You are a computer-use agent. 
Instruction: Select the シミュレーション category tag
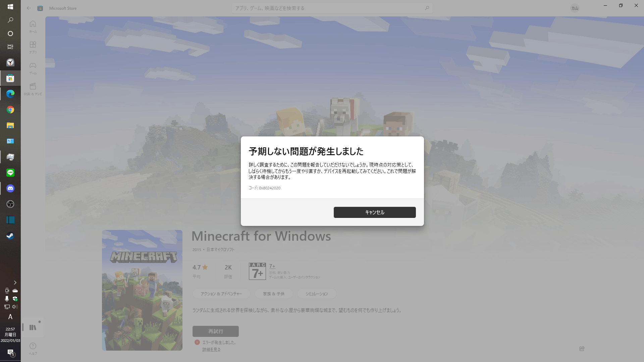click(x=316, y=294)
